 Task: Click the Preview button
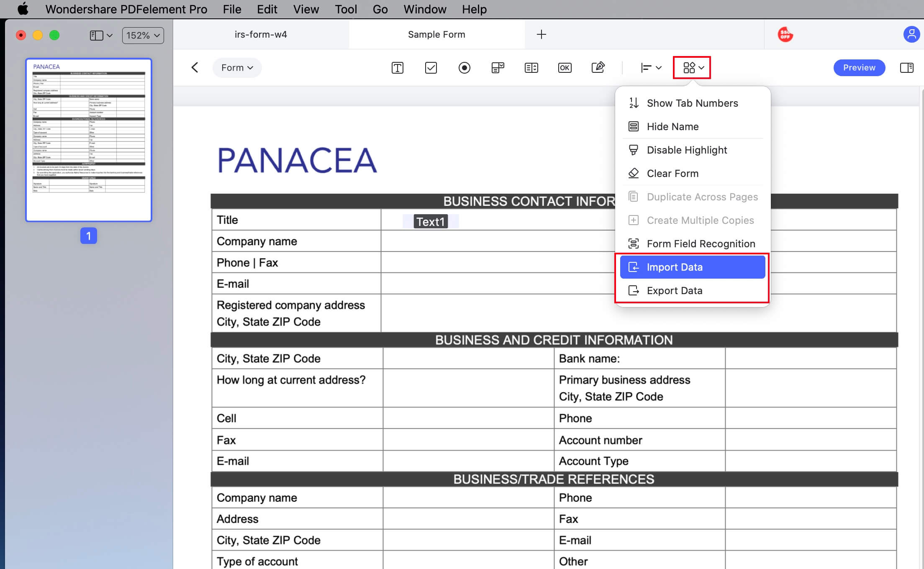tap(859, 68)
